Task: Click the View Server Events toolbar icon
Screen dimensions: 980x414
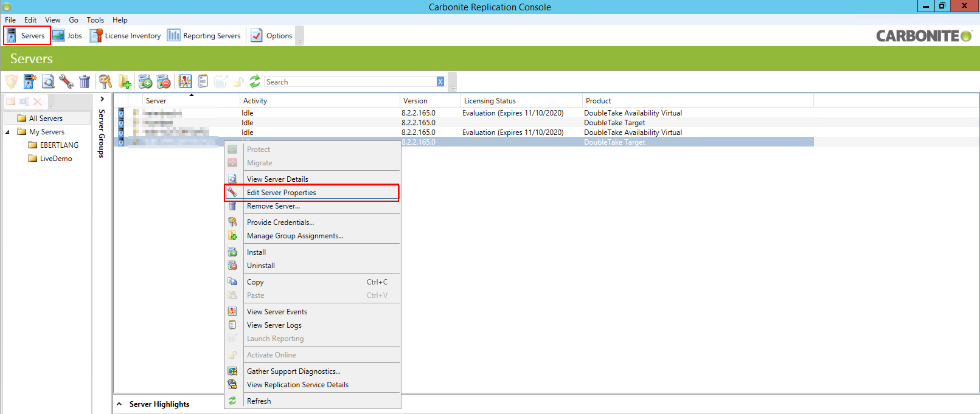Action: coord(185,81)
